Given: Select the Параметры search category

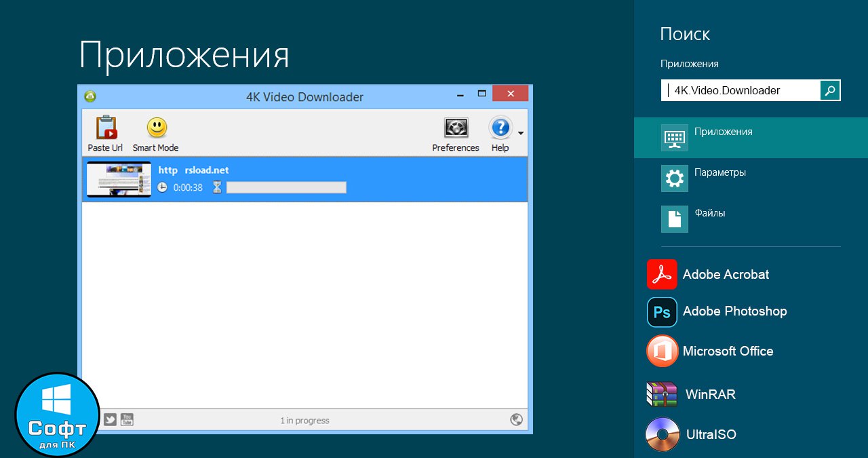Looking at the screenshot, I should [x=751, y=178].
